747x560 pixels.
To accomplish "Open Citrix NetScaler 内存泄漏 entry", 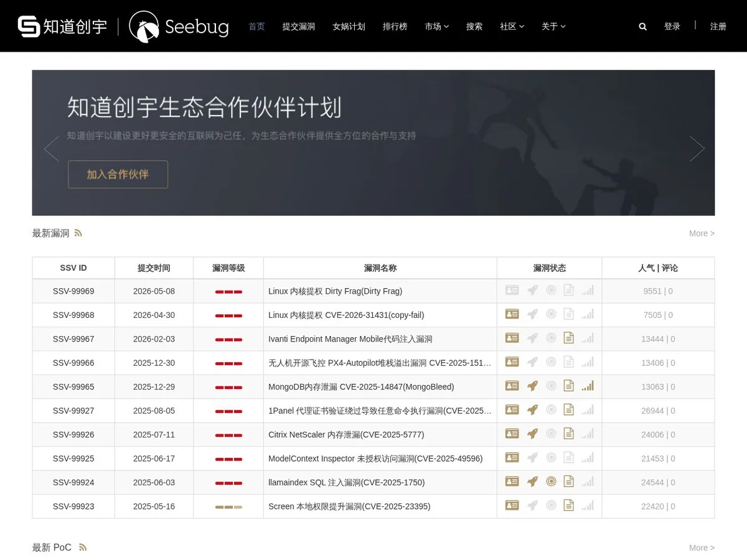I will click(346, 435).
